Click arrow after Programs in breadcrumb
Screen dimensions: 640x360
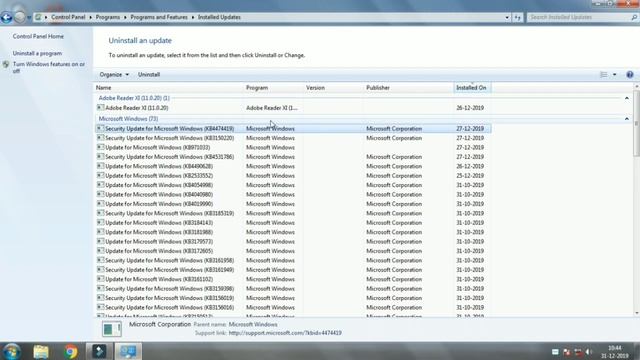[x=125, y=17]
